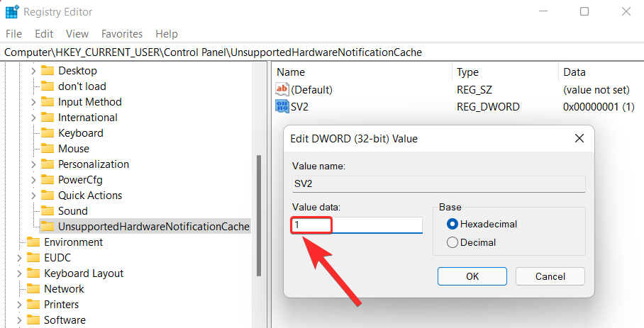
Task: Expand the Personalization key
Action: (33, 164)
